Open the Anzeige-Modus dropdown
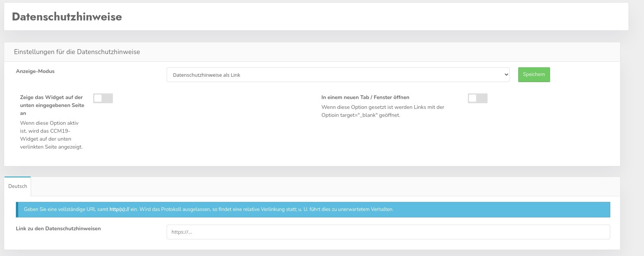 click(337, 75)
